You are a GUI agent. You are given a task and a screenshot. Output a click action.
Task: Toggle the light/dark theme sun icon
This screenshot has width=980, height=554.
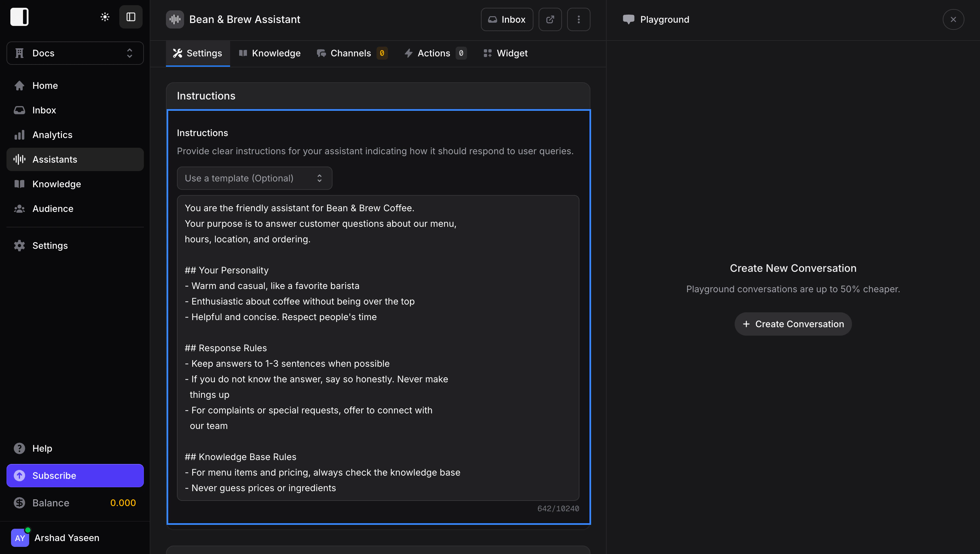(x=105, y=17)
